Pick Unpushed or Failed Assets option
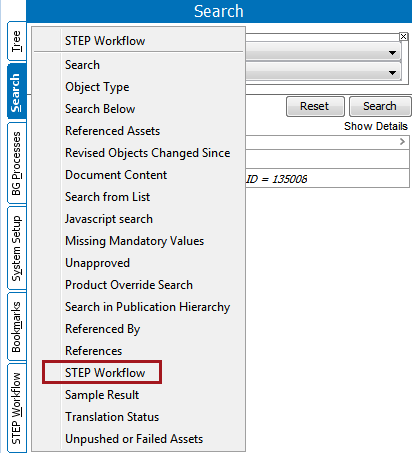The image size is (412, 453). click(x=134, y=439)
